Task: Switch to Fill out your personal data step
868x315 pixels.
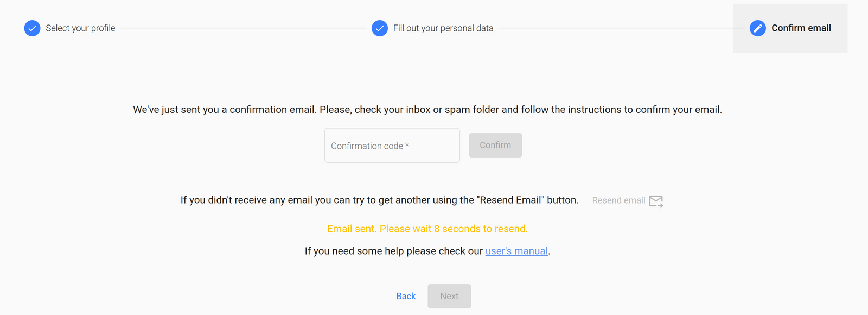Action: click(444, 28)
